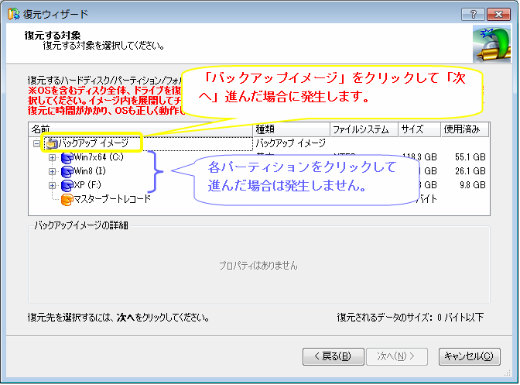Select the バックアップ イメージ root item
Viewport: 520px width, 385px height.
tap(93, 143)
